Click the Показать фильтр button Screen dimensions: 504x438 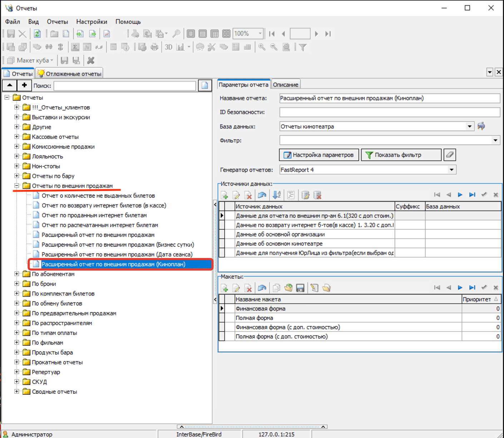click(x=401, y=155)
